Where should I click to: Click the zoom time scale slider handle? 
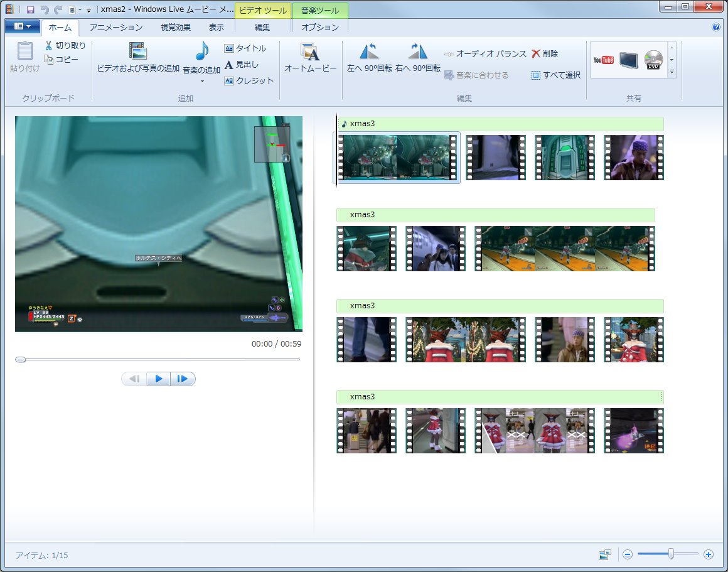(x=671, y=554)
